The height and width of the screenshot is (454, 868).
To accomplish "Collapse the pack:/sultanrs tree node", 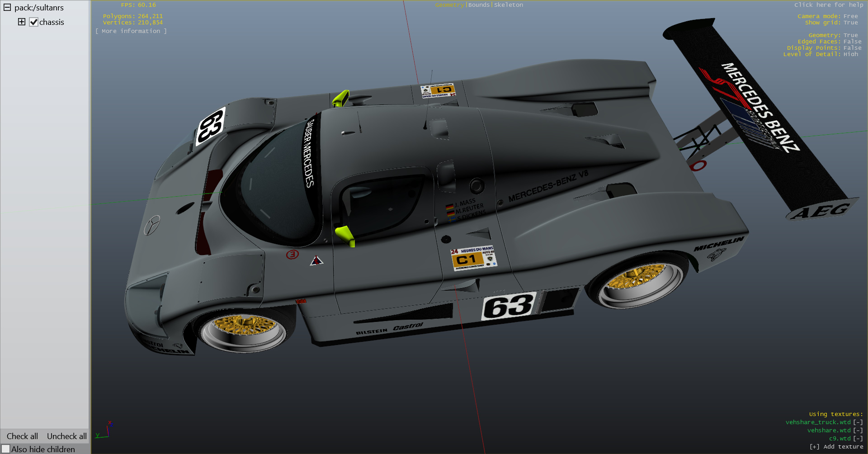I will [x=7, y=8].
